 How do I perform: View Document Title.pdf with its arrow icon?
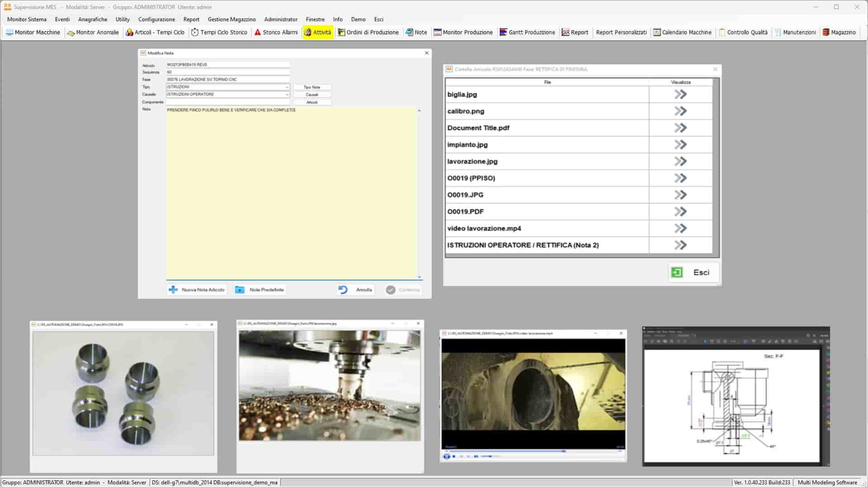click(680, 128)
